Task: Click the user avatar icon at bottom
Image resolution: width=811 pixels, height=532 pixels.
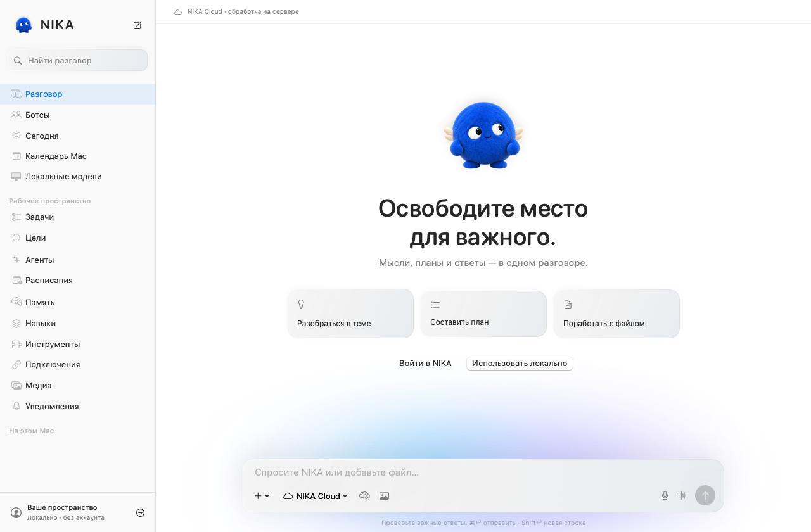Action: click(x=16, y=512)
